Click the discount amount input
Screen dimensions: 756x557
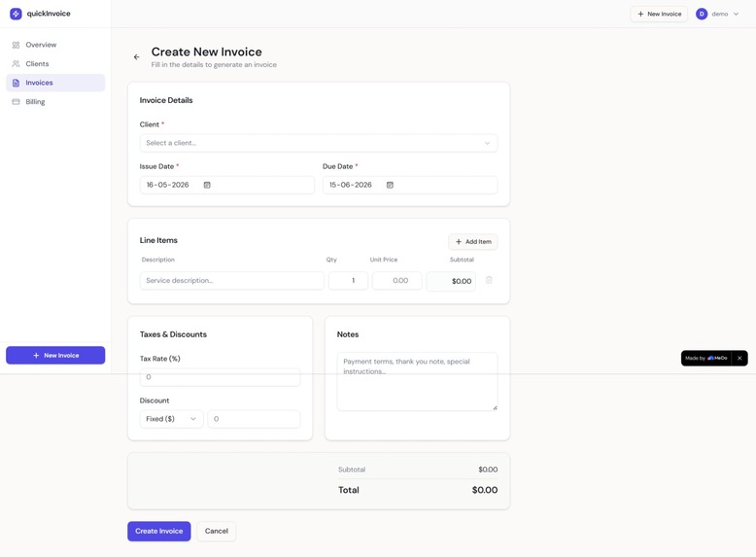pyautogui.click(x=254, y=419)
